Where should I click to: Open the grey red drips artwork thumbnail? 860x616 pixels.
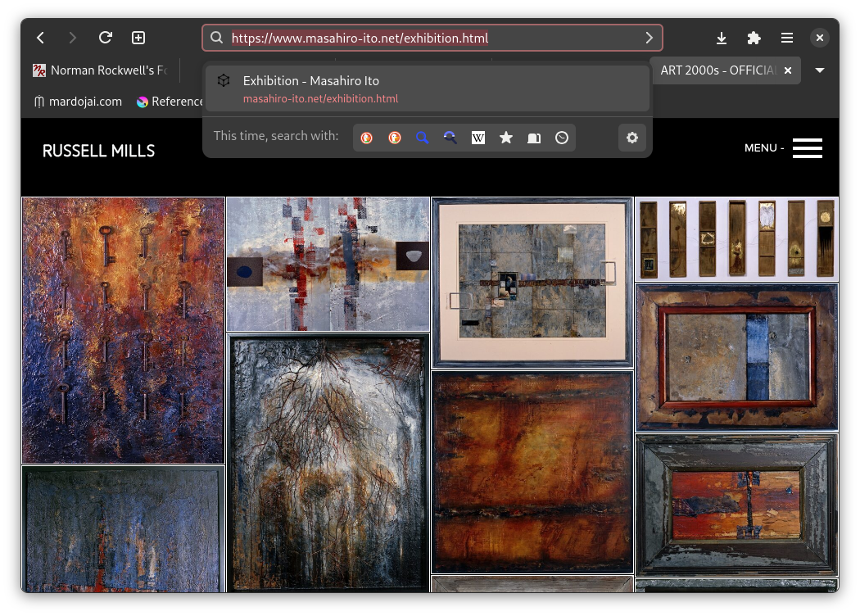tap(328, 265)
